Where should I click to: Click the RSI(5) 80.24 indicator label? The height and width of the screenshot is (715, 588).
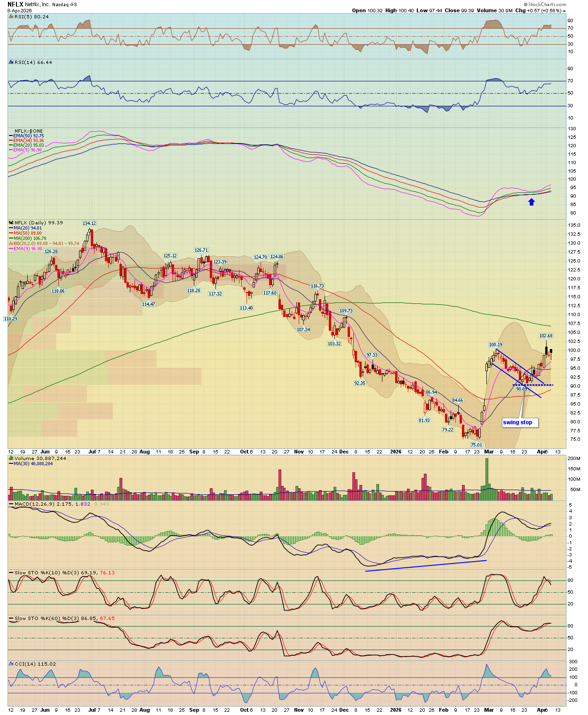(32, 16)
